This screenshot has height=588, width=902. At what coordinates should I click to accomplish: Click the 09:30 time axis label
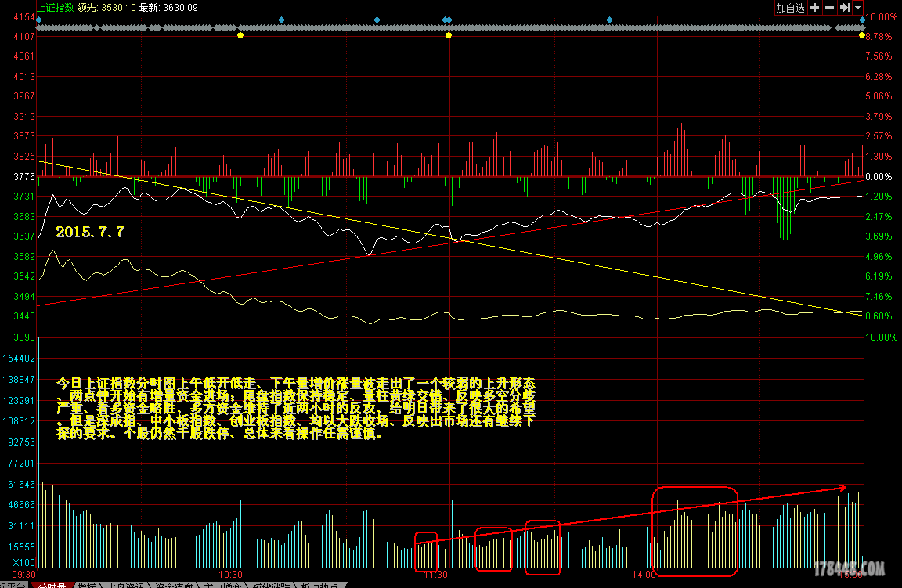[23, 574]
